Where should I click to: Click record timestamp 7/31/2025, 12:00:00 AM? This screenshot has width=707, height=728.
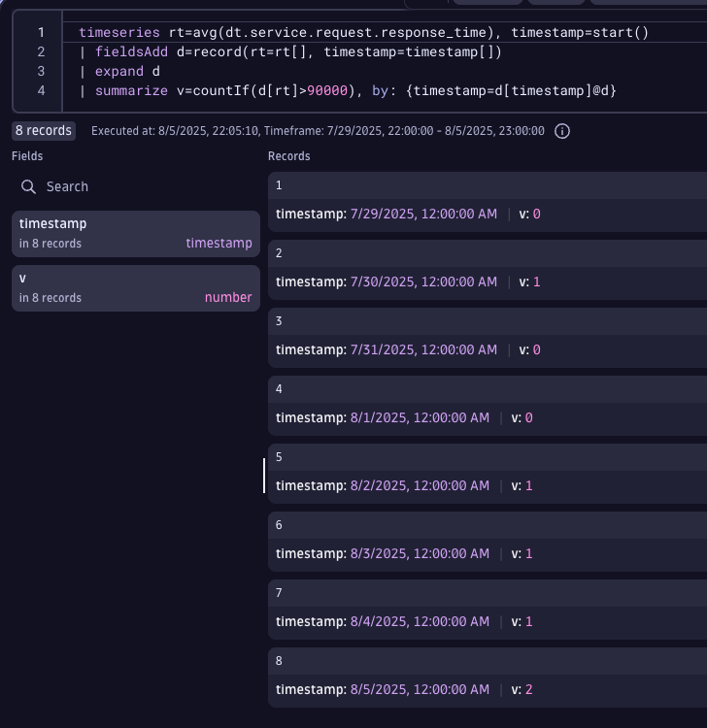click(x=423, y=349)
